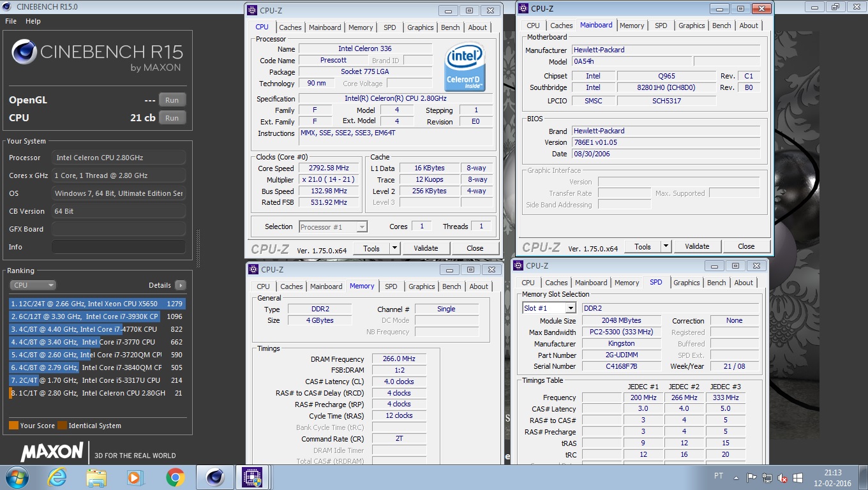This screenshot has height=490, width=868.
Task: Select the Celeron 2.80GHz ranking row
Action: 97,393
